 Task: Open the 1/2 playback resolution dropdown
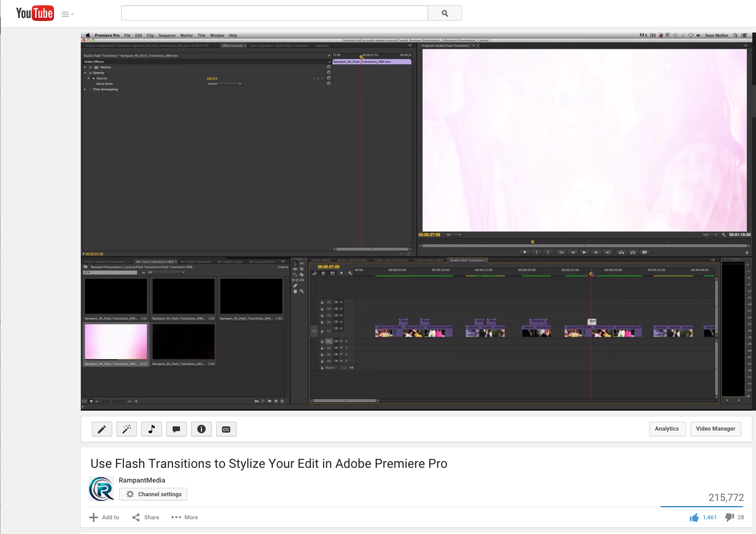[710, 235]
